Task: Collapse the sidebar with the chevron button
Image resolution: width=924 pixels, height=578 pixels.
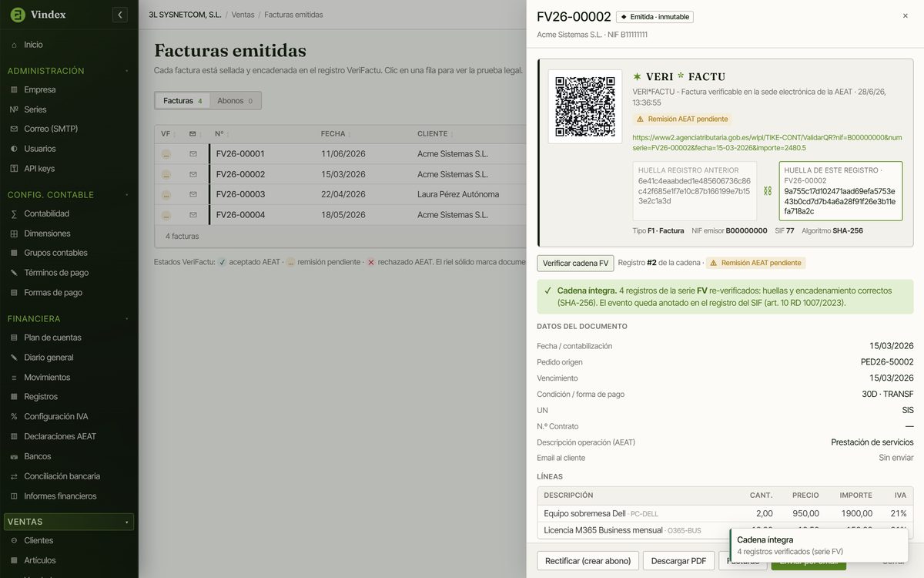Action: pyautogui.click(x=119, y=15)
